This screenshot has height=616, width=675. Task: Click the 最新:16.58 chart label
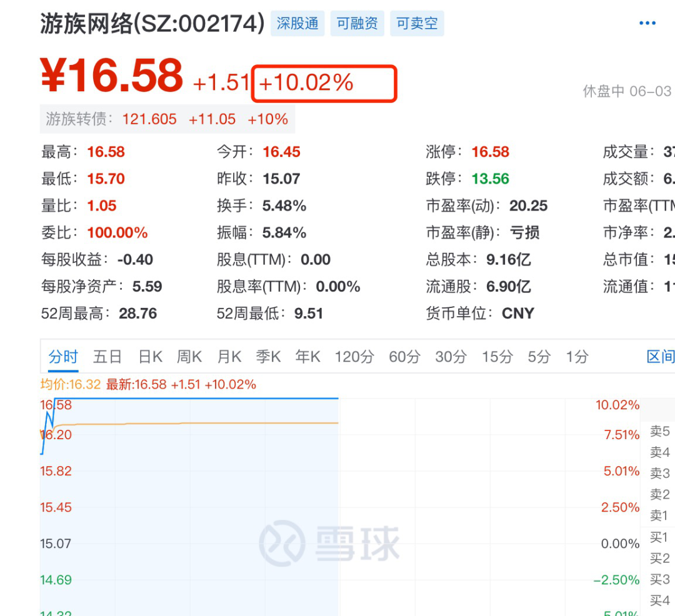[136, 384]
